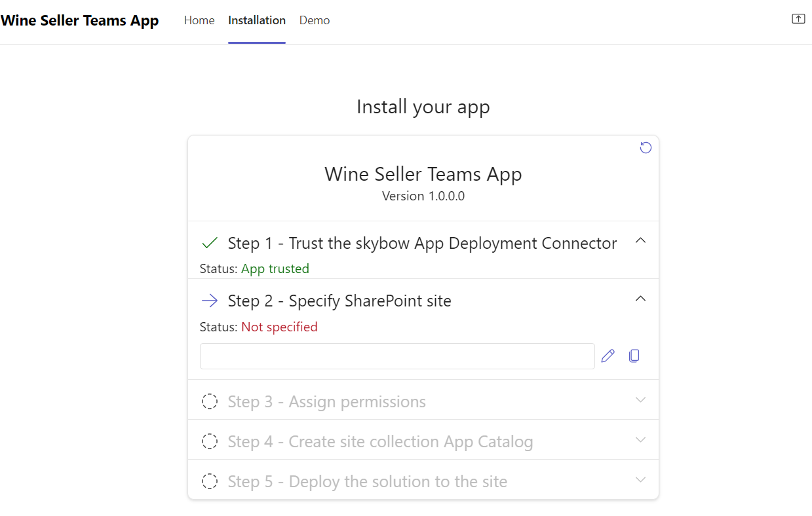Screen dimensions: 812x516
Task: Click the App trusted status text
Action: (275, 268)
